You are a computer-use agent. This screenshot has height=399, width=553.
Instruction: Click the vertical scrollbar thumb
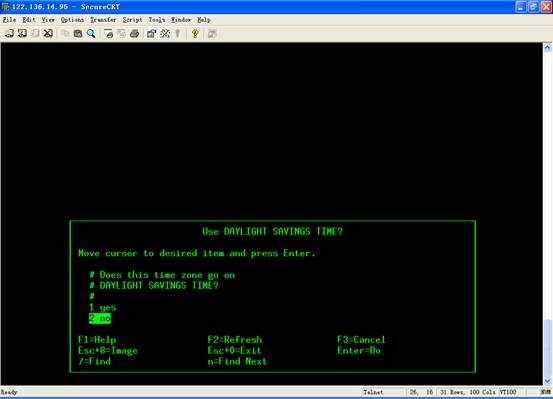pyautogui.click(x=548, y=348)
